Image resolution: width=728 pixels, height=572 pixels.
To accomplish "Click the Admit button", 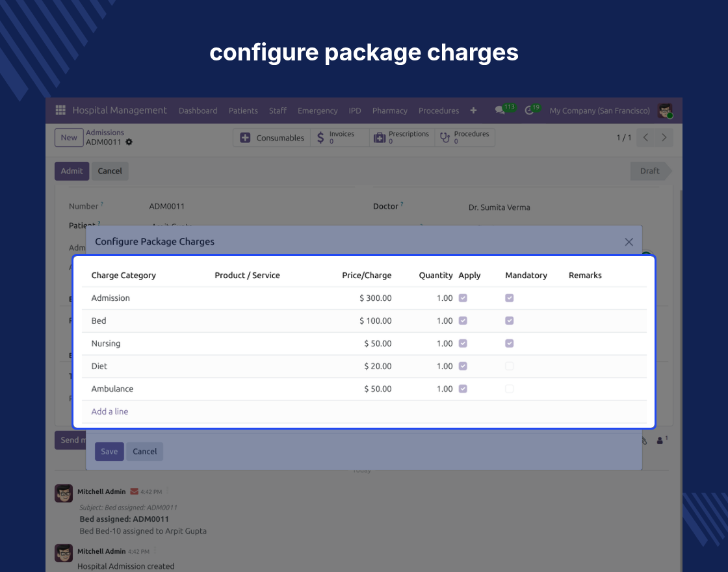I will (71, 171).
